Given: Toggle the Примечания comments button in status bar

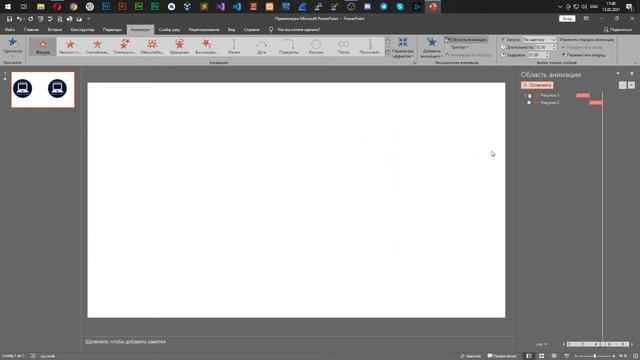Looking at the screenshot, I should tap(502, 356).
